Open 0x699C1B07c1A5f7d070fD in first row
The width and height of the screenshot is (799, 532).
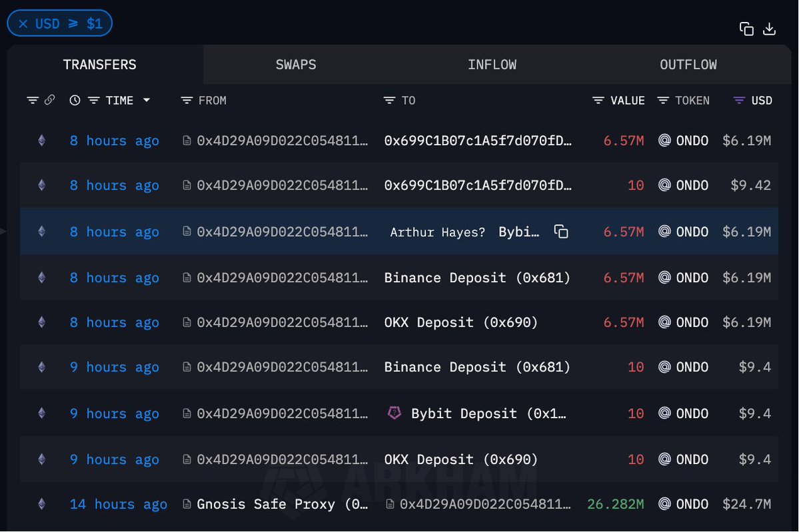(x=478, y=140)
